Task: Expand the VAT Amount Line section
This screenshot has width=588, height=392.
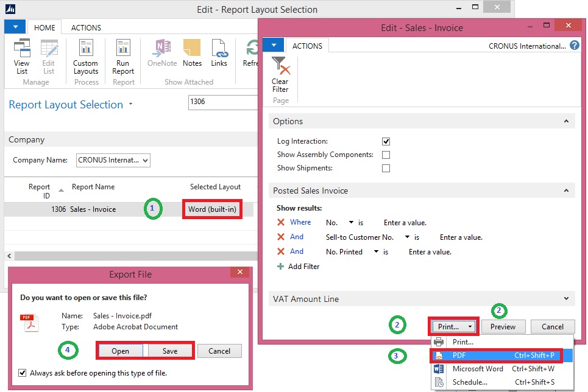Action: (x=567, y=299)
